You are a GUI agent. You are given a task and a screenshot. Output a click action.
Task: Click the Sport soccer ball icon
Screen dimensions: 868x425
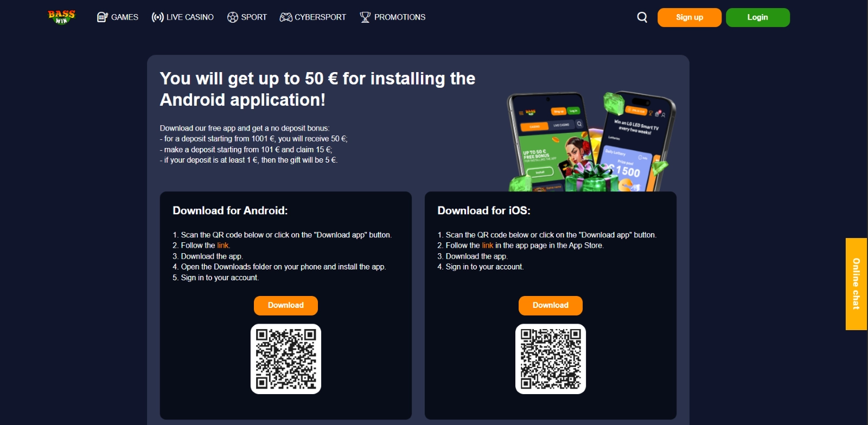click(233, 17)
